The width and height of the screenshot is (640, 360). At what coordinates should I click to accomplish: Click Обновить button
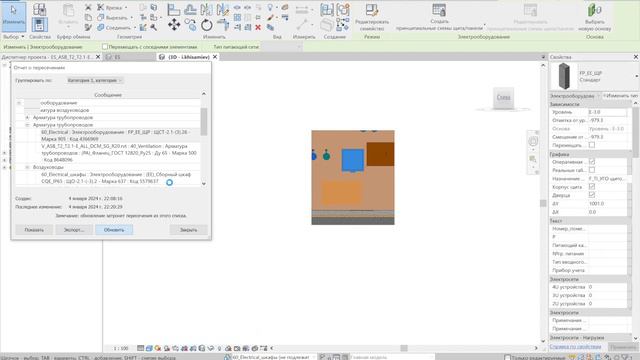(x=114, y=230)
